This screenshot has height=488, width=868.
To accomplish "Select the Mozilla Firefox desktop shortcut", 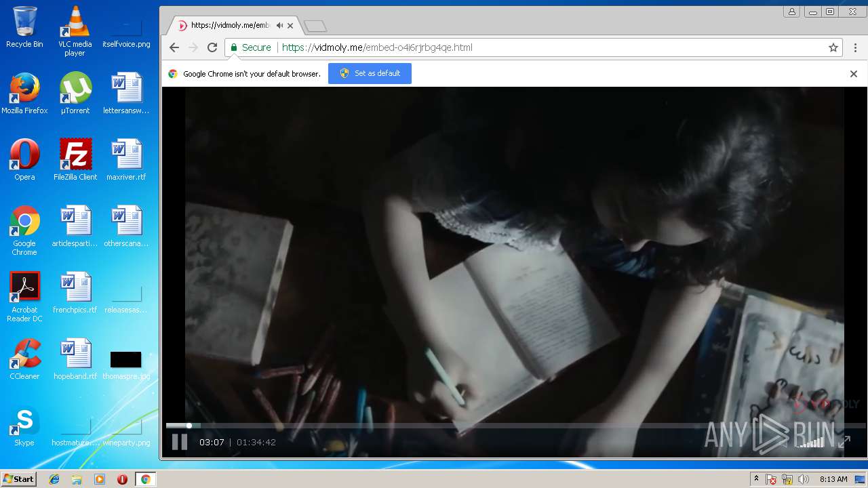I will 24,93.
